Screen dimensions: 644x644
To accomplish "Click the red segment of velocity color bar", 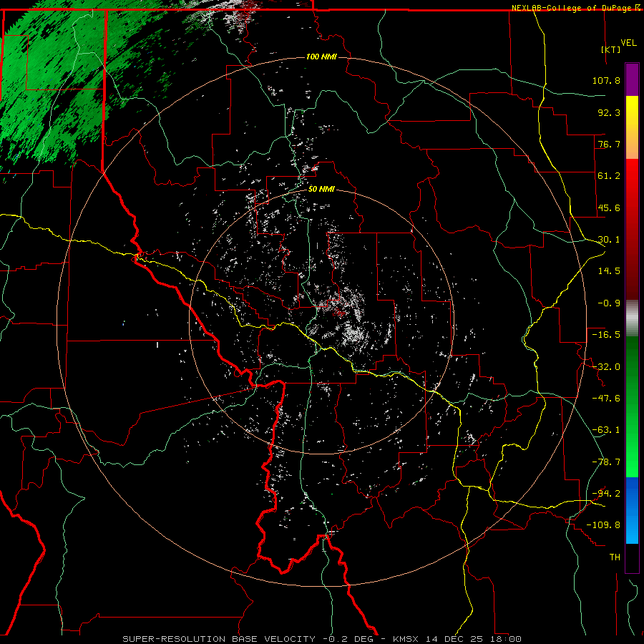I will [x=632, y=229].
